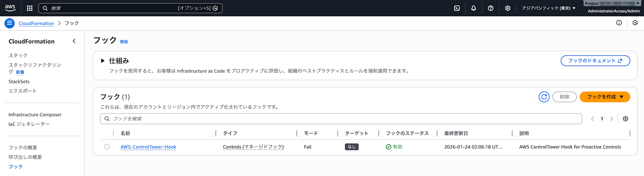
Task: Open hooks table preferences gear
Action: click(625, 119)
